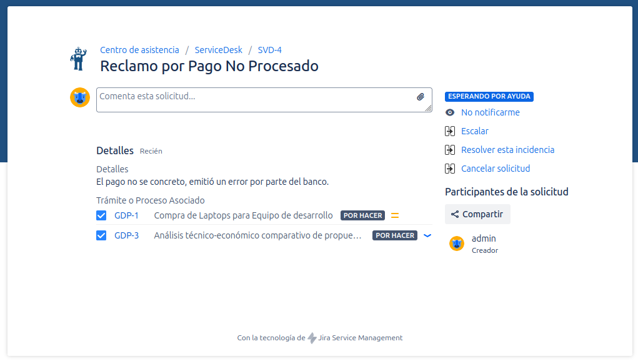Uncheck the checkbox next to GDP-3
The width and height of the screenshot is (638, 364).
(101, 235)
